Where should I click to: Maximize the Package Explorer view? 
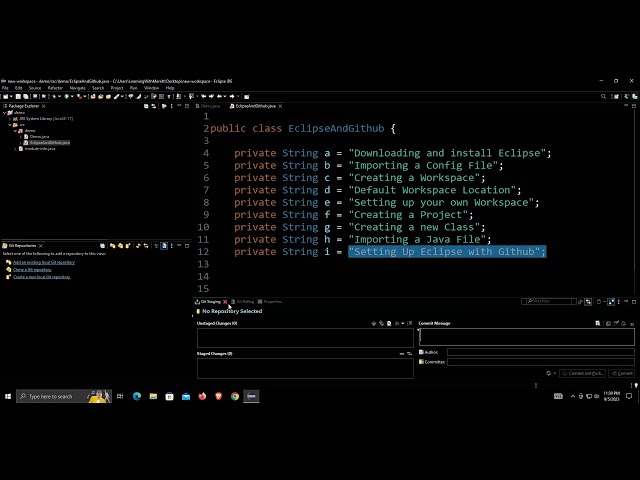tap(187, 106)
